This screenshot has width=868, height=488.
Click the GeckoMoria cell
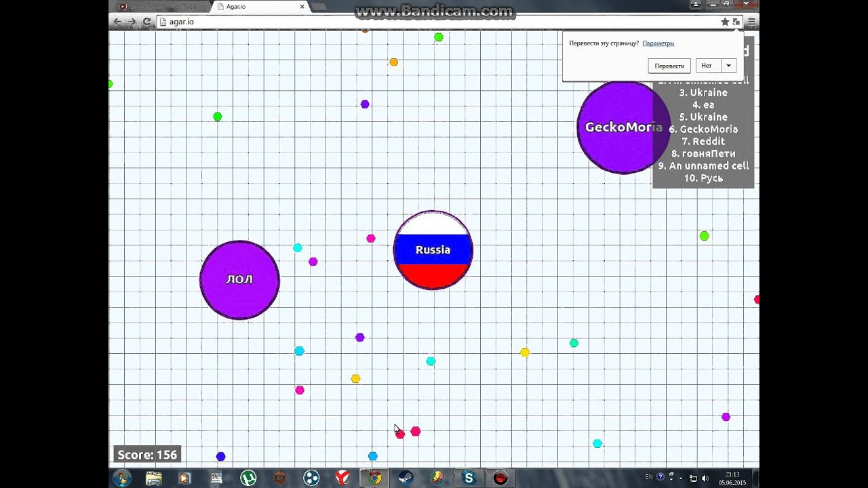pos(623,127)
